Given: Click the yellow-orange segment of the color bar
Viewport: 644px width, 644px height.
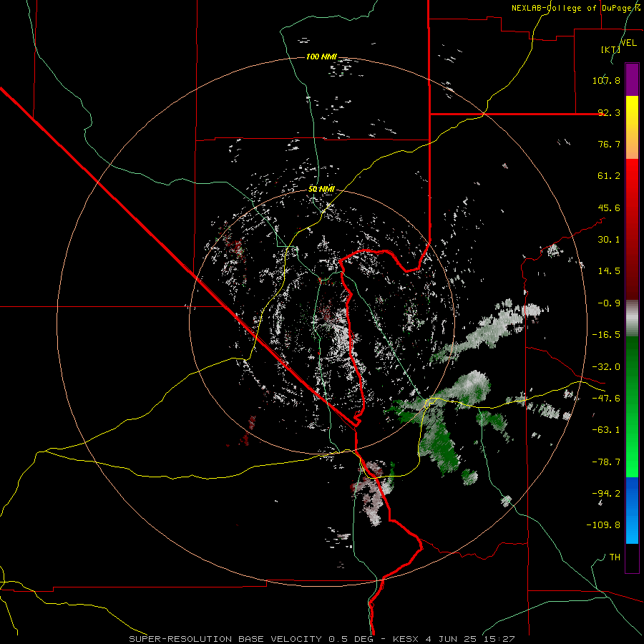Looking at the screenshot, I should (632, 127).
